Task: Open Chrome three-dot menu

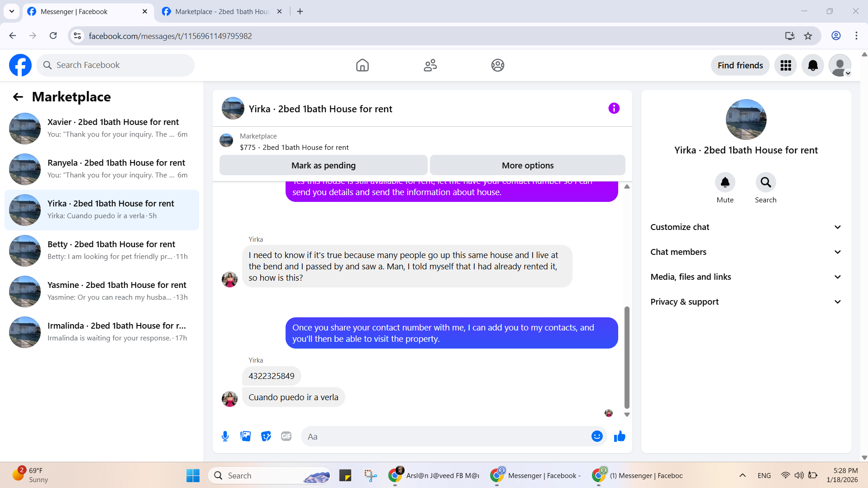Action: click(856, 36)
